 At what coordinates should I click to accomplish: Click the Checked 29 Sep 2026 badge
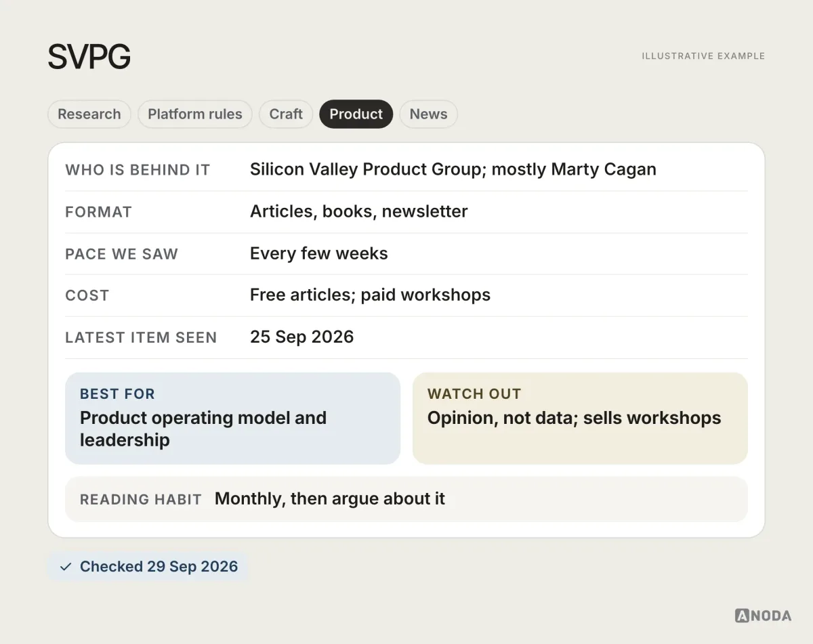click(x=148, y=567)
